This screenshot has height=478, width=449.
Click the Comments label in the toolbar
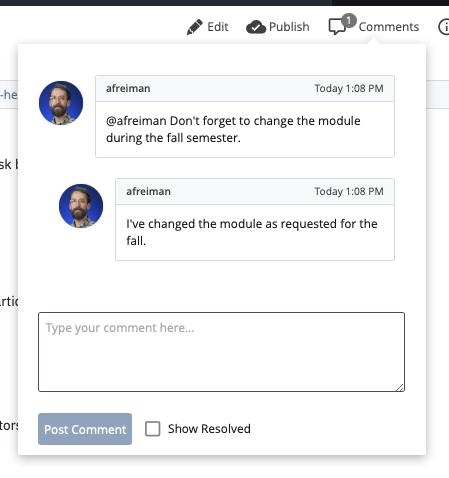tap(389, 27)
